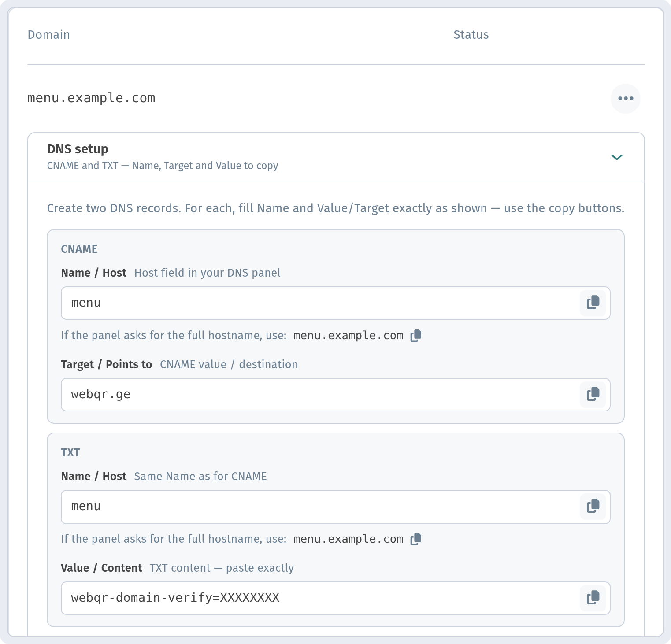Select the webqr.ge target field
Image resolution: width=671 pixels, height=644 pixels.
(335, 395)
